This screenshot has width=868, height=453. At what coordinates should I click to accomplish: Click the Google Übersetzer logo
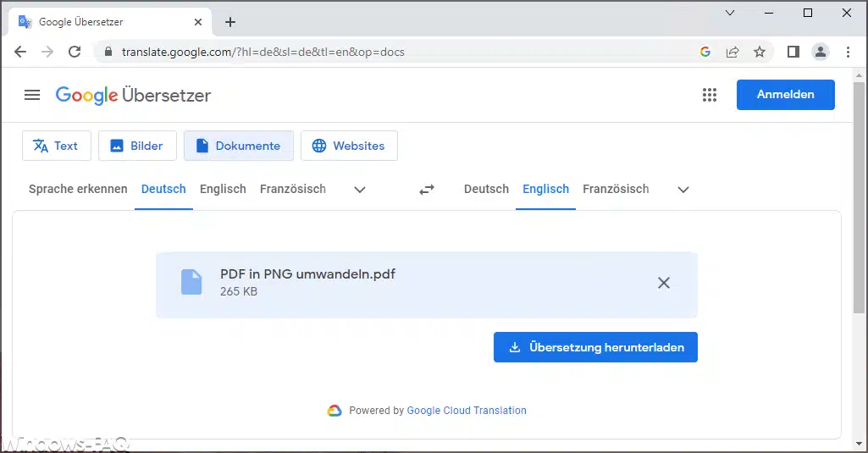(133, 95)
